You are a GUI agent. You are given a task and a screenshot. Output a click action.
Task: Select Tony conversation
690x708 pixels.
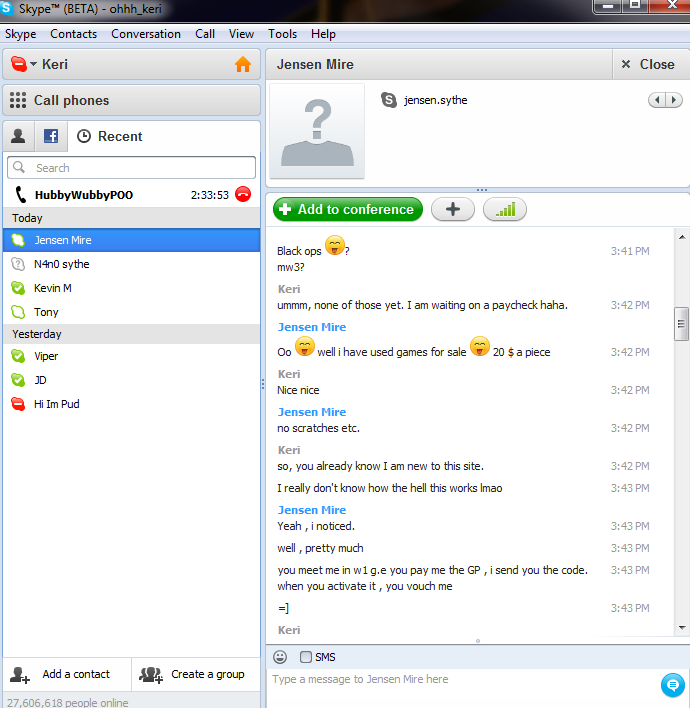tap(131, 312)
